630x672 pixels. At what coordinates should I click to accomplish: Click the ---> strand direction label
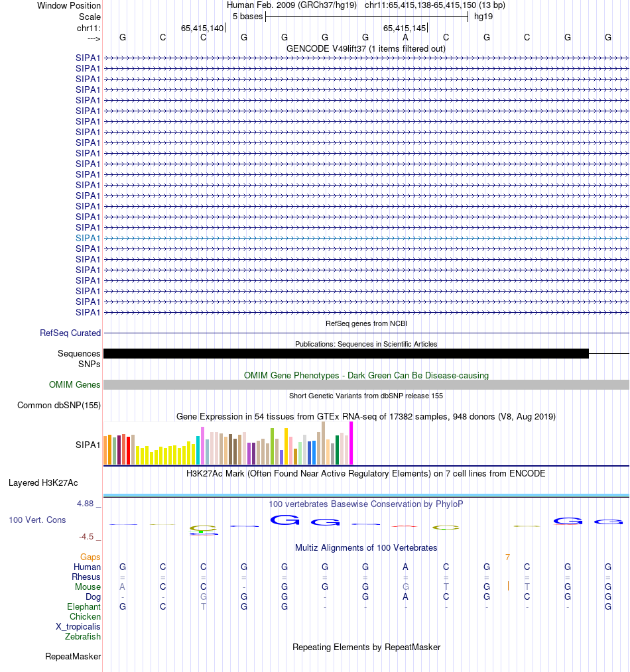pyautogui.click(x=94, y=38)
